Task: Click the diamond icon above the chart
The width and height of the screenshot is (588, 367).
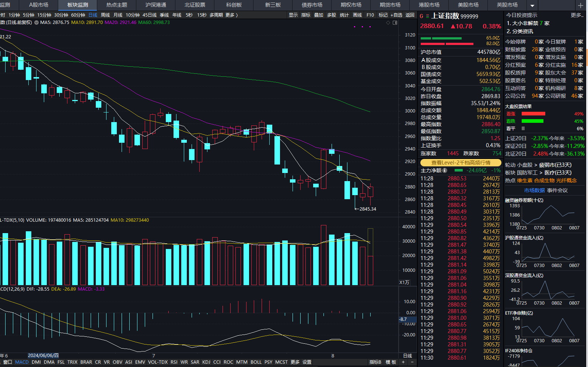Action: click(388, 23)
